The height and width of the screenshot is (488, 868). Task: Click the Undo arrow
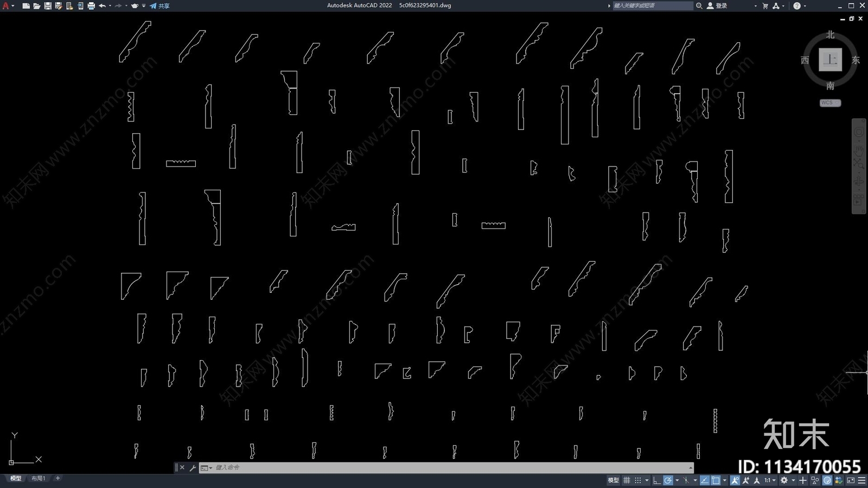102,6
